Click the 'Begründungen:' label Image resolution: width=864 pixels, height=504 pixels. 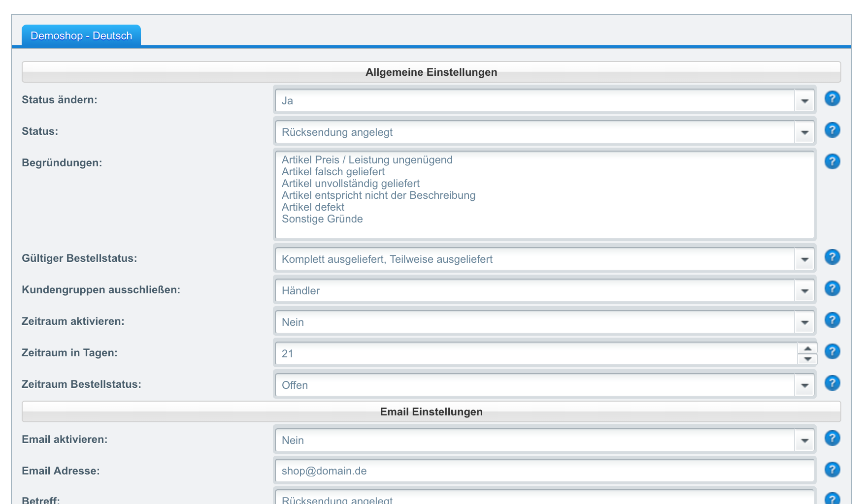click(62, 163)
